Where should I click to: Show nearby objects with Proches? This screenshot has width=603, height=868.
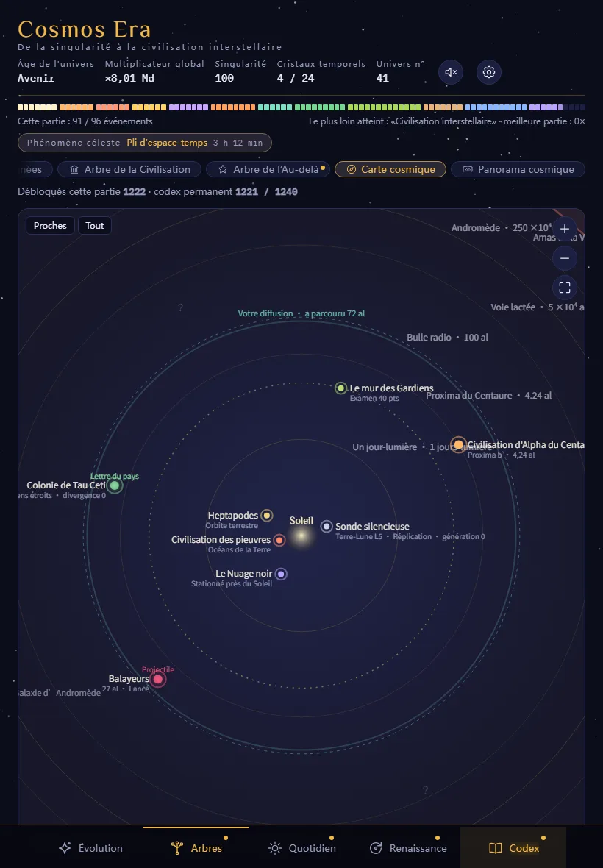[x=50, y=226]
